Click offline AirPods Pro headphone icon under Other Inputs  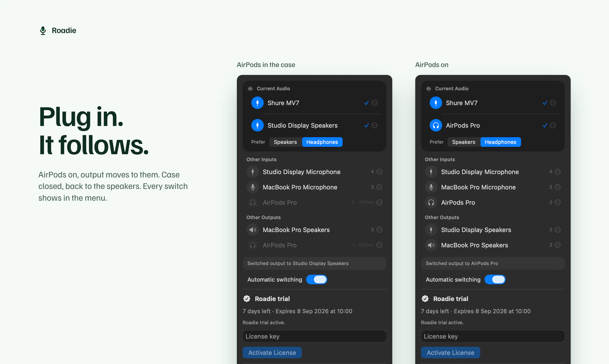253,203
